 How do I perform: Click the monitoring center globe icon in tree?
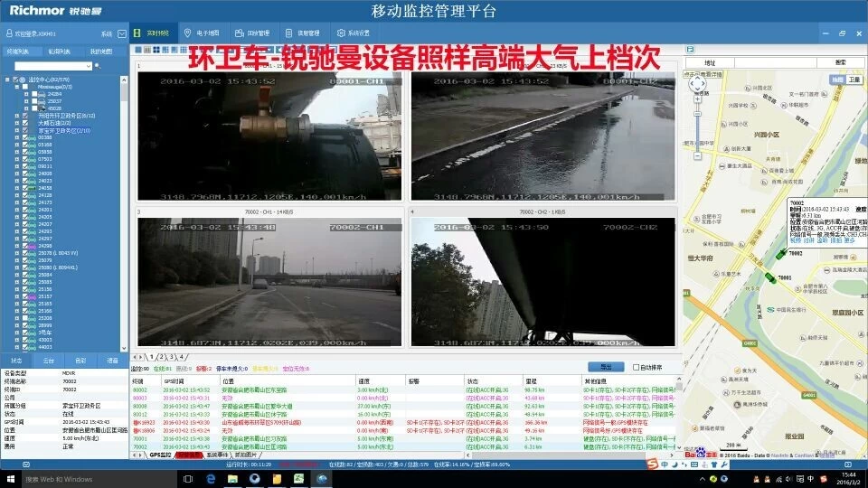tap(23, 80)
